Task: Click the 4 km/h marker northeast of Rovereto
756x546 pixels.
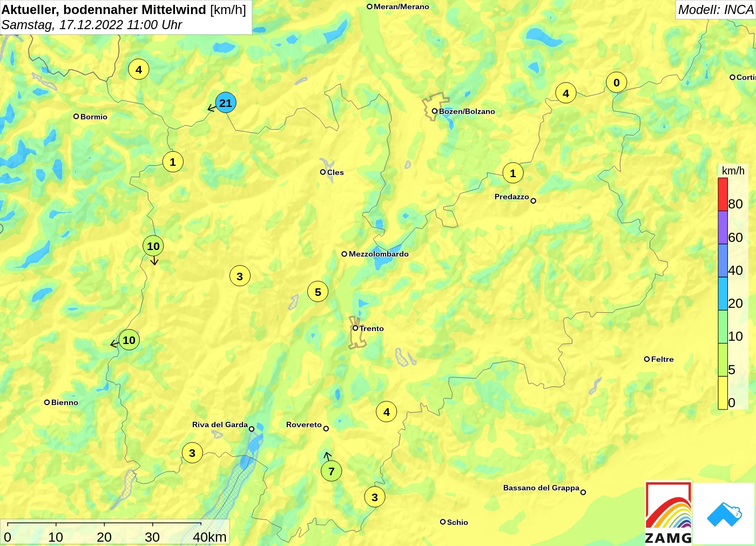Action: (387, 412)
